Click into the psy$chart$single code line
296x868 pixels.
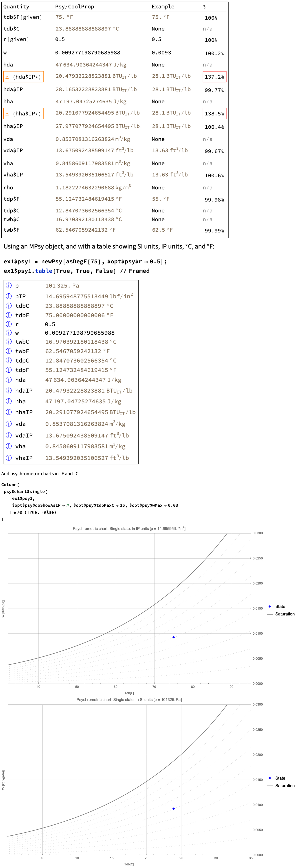click(25, 491)
